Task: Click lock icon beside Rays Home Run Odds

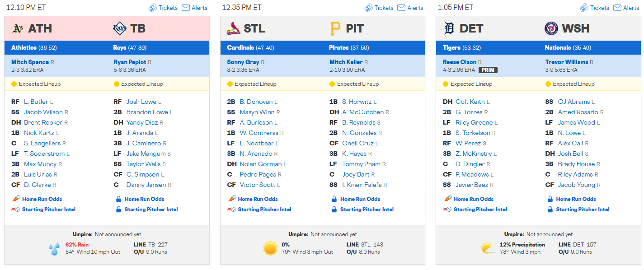Action: (118, 199)
